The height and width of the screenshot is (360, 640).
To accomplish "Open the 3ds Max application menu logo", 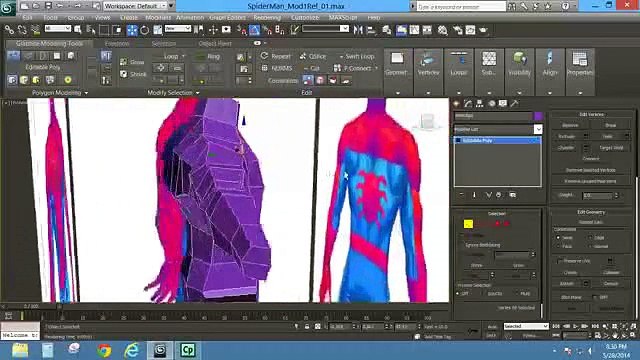I will 8,7.
